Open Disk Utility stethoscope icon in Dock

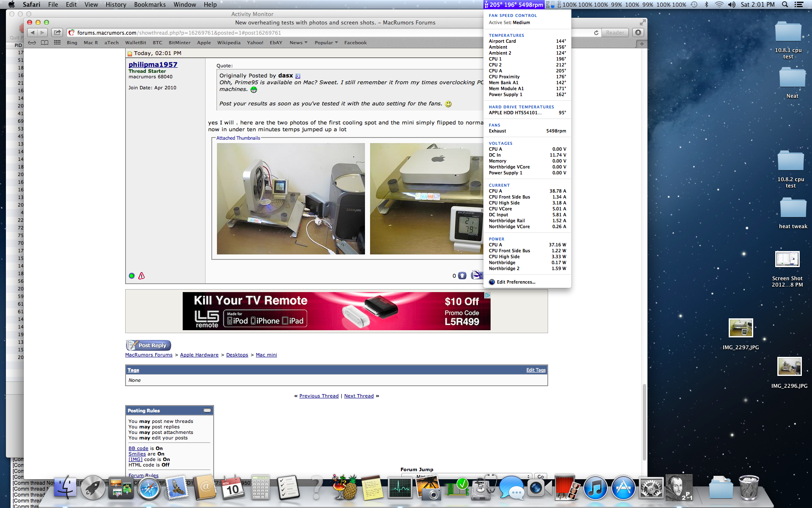(483, 488)
